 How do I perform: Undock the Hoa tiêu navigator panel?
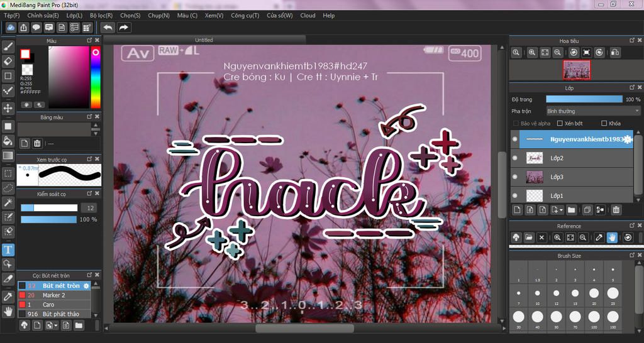pos(633,40)
